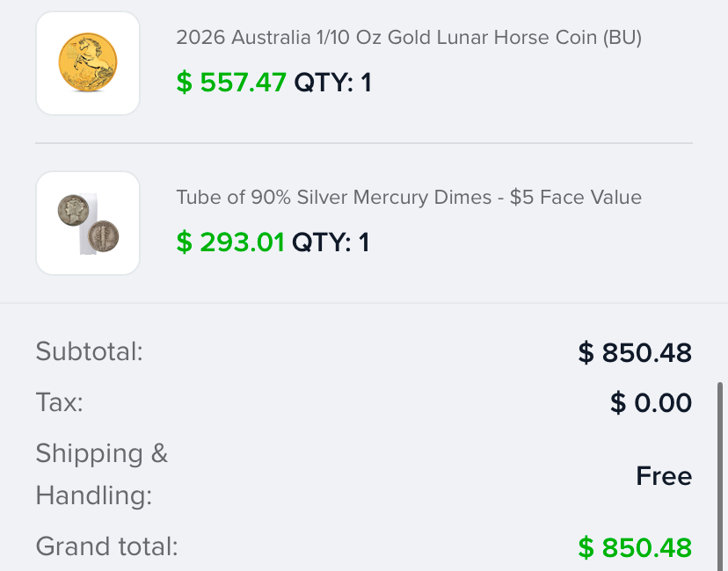728x571 pixels.
Task: Click the silver Mercury Dimes tube thumbnail
Action: (x=88, y=223)
